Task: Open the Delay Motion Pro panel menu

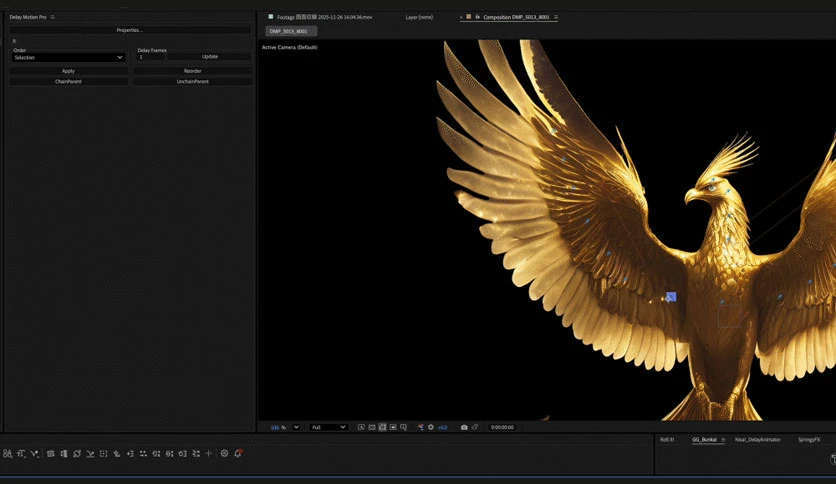Action: pos(52,17)
